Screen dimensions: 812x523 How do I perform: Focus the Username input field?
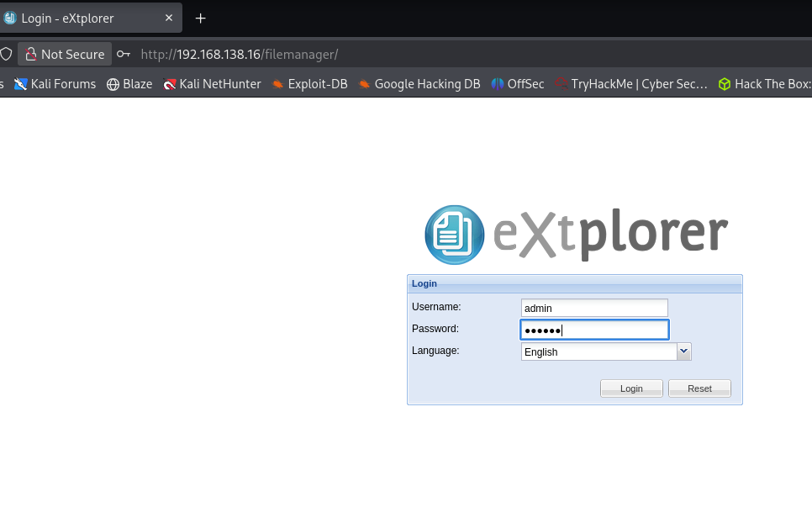[594, 308]
